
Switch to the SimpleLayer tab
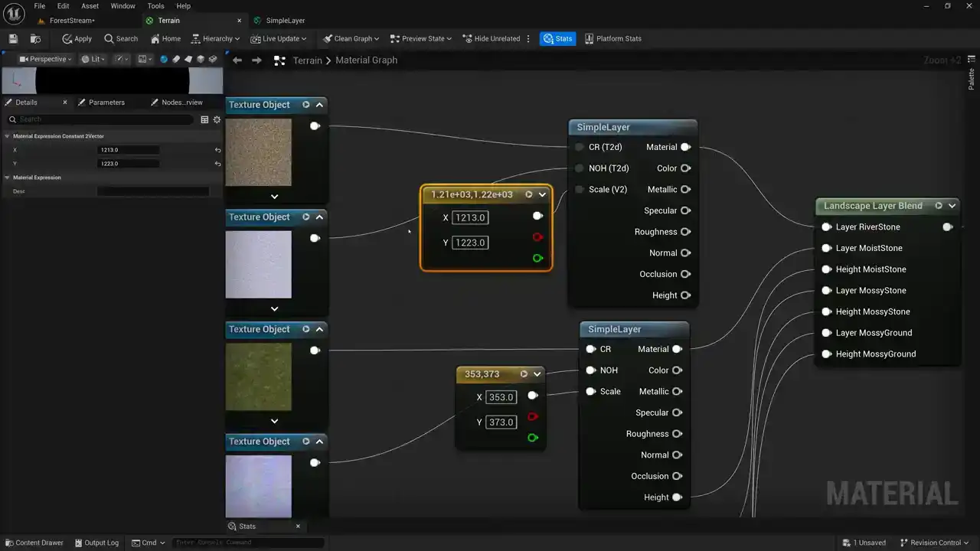point(285,21)
